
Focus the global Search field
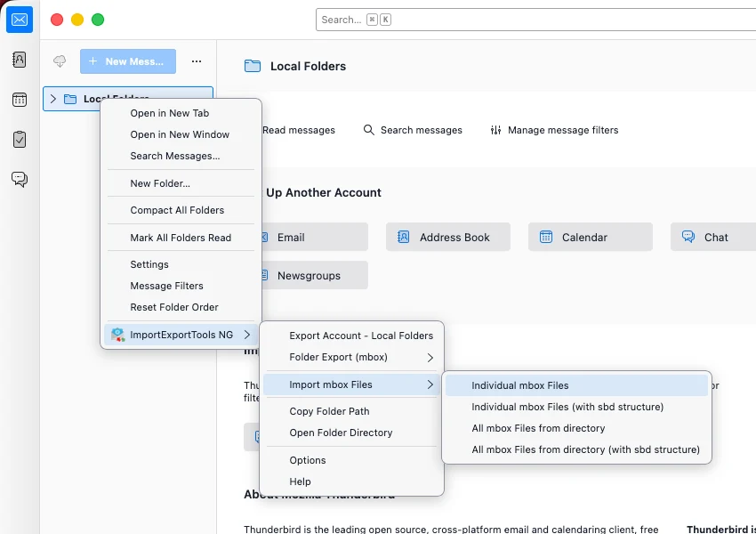click(x=535, y=20)
